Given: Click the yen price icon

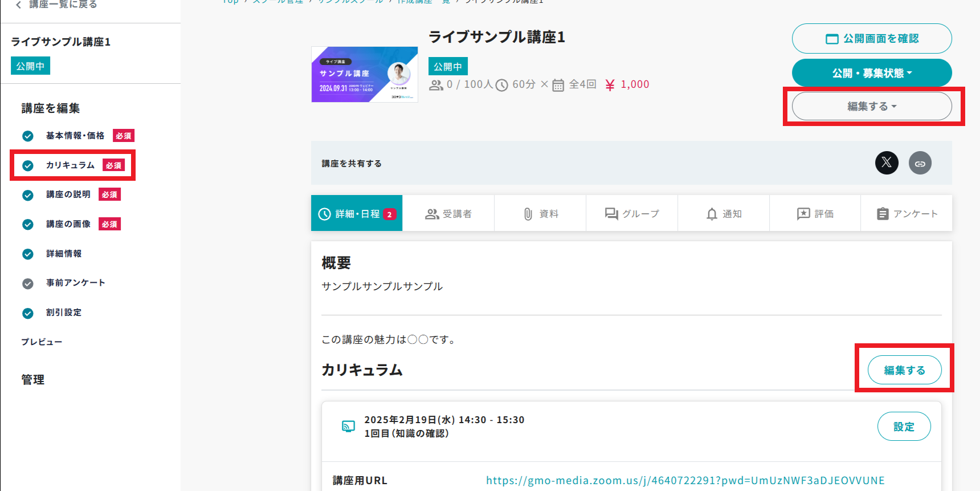Looking at the screenshot, I should pos(610,85).
